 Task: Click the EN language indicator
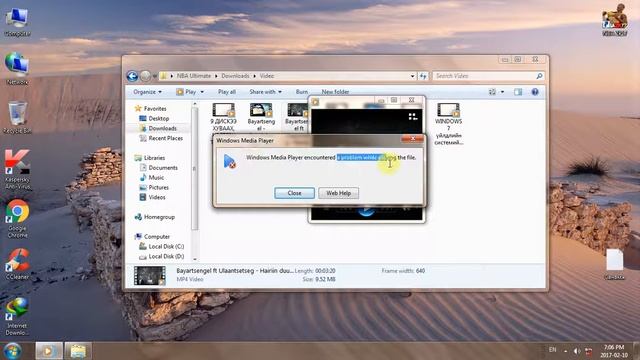[552, 350]
